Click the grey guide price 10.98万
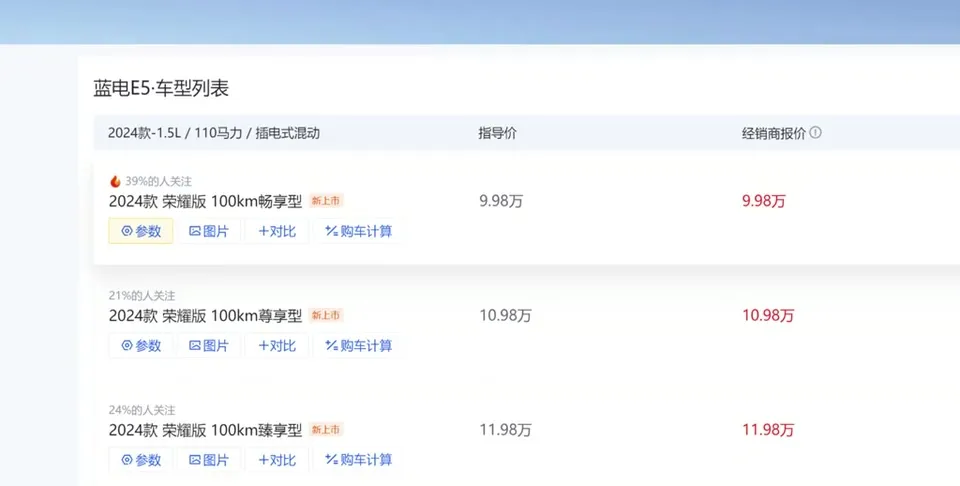Viewport: 960px width, 486px height. [505, 315]
